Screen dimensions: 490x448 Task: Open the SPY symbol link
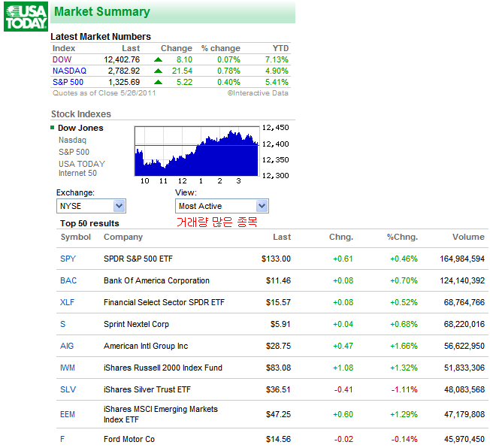[68, 259]
